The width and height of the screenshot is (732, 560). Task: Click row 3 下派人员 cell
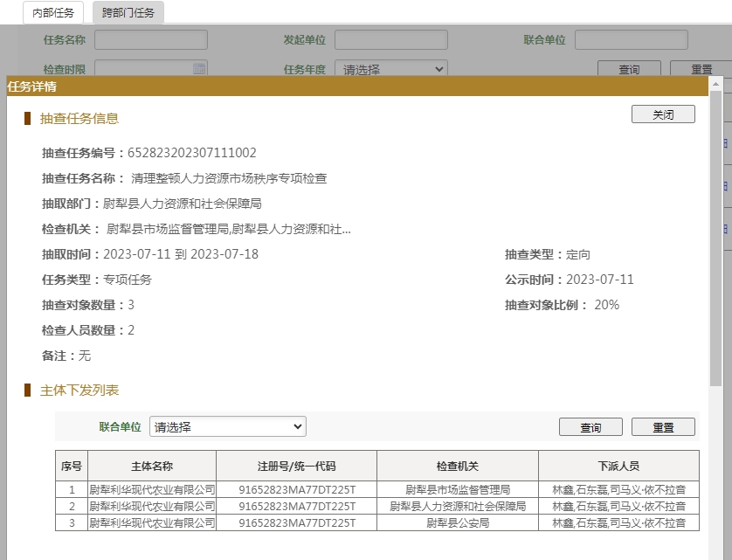click(x=618, y=523)
